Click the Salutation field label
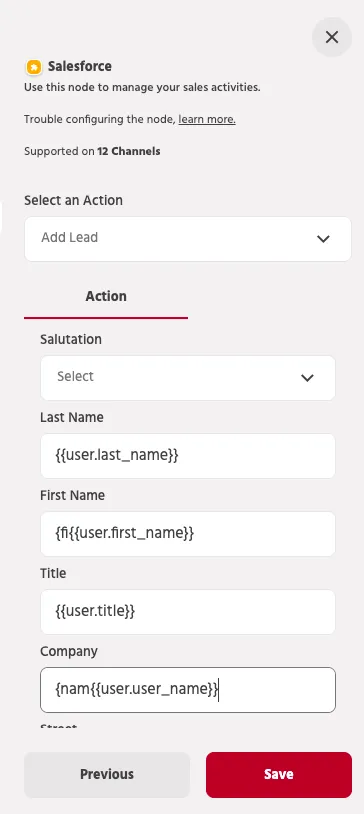The image size is (364, 814). pos(71,340)
